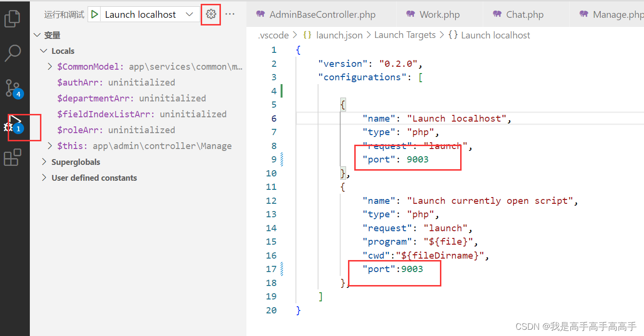Expand the User defined constants section
Viewport: 644px width, 336px height.
pyautogui.click(x=44, y=178)
